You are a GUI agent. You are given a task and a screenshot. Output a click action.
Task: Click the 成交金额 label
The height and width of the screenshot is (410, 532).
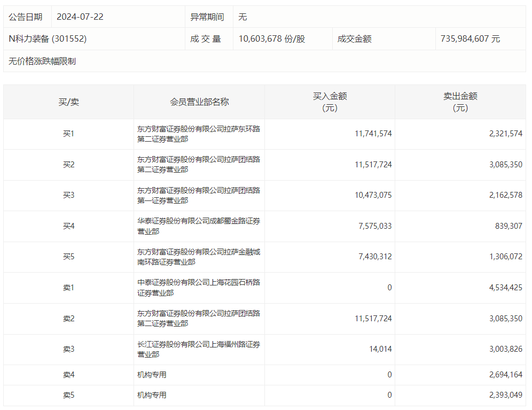(x=355, y=38)
